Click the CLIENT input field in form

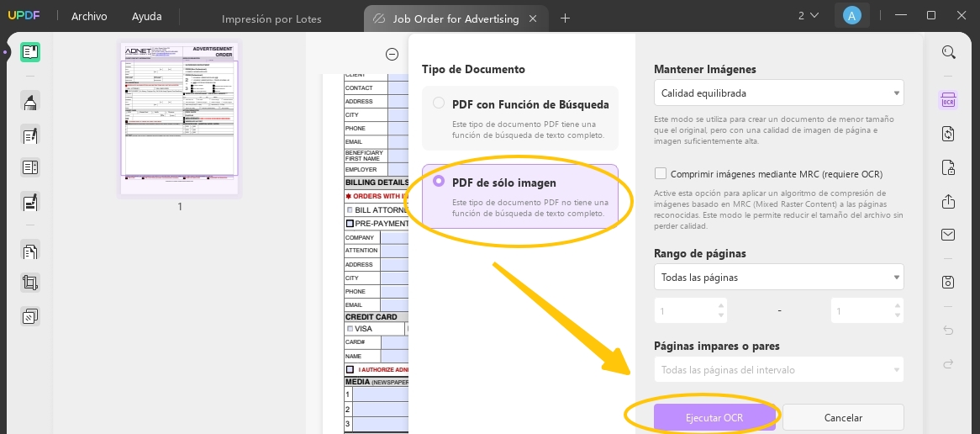tap(398, 77)
